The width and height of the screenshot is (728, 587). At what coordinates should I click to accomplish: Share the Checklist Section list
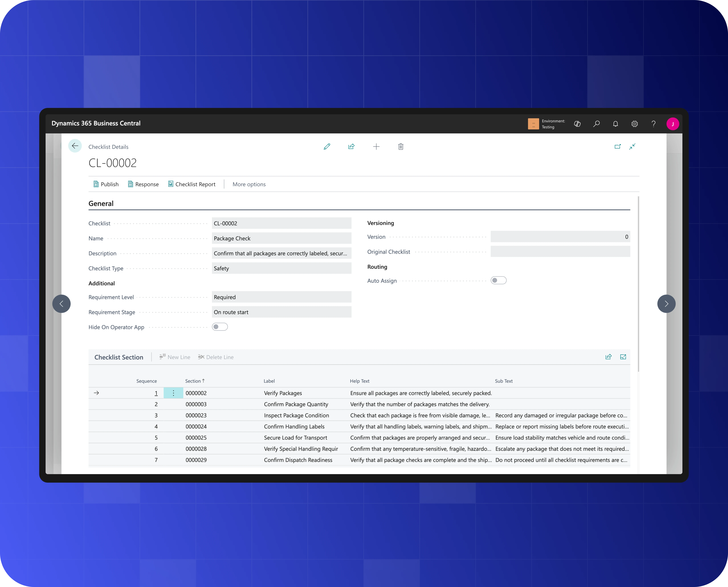tap(608, 357)
